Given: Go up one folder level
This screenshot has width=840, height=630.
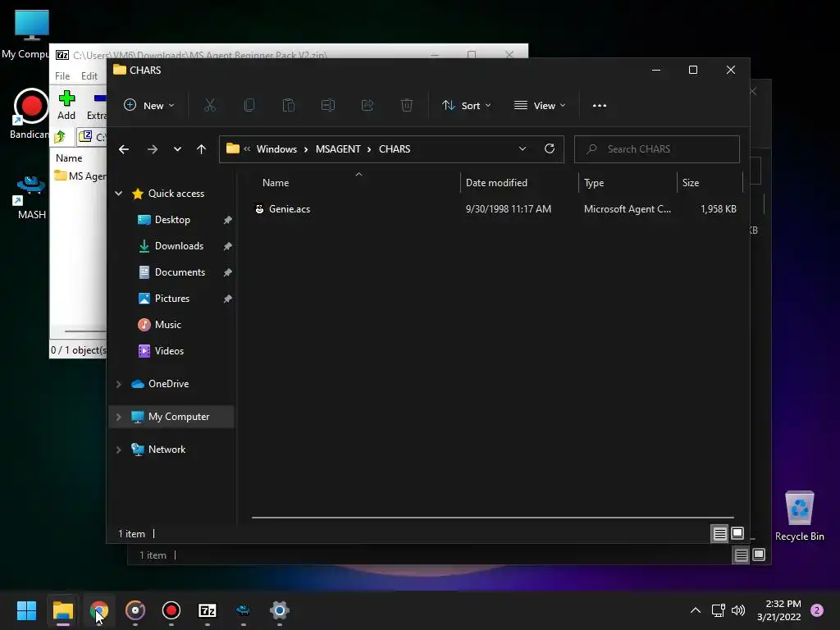Looking at the screenshot, I should click(201, 149).
